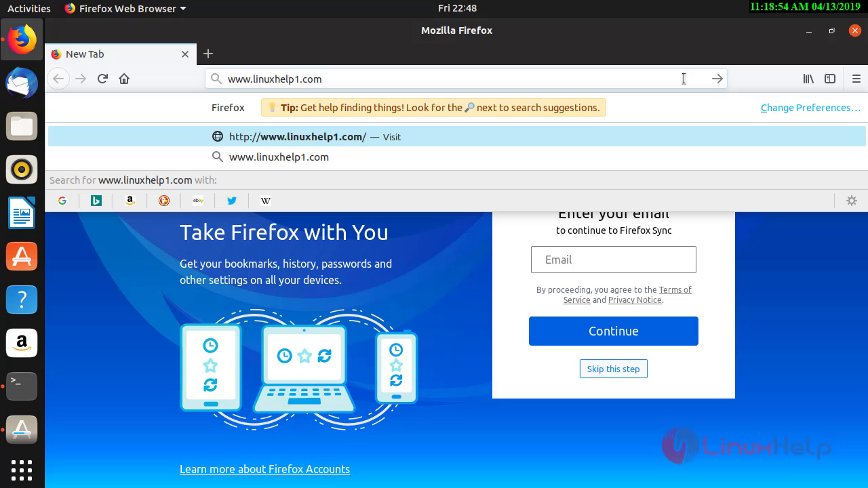
Task: Search with Twitter one-off engine
Action: tap(232, 201)
